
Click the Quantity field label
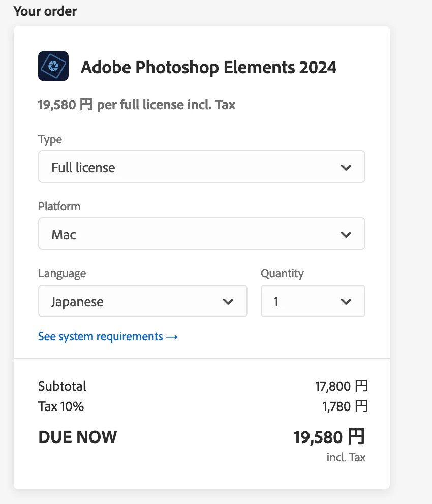point(282,273)
